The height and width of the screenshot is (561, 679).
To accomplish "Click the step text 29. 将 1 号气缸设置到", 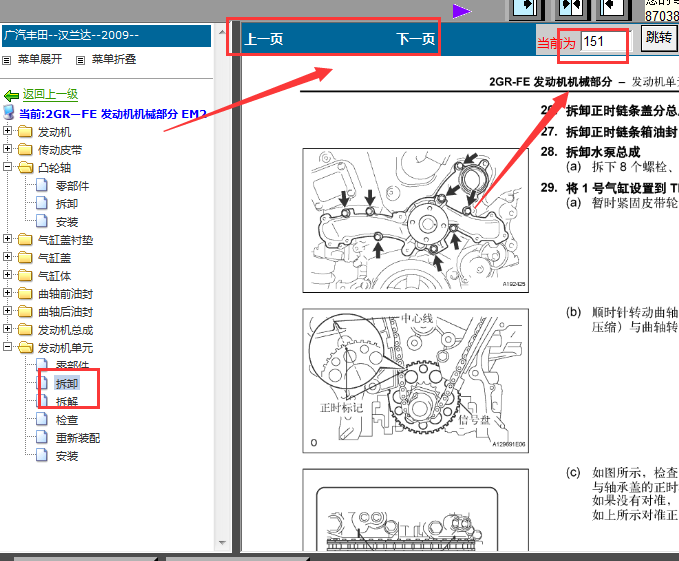I will (x=609, y=188).
